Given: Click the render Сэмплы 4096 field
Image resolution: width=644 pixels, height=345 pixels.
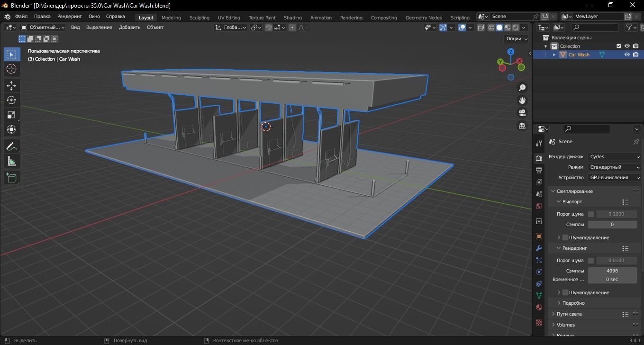Looking at the screenshot, I should 612,271.
